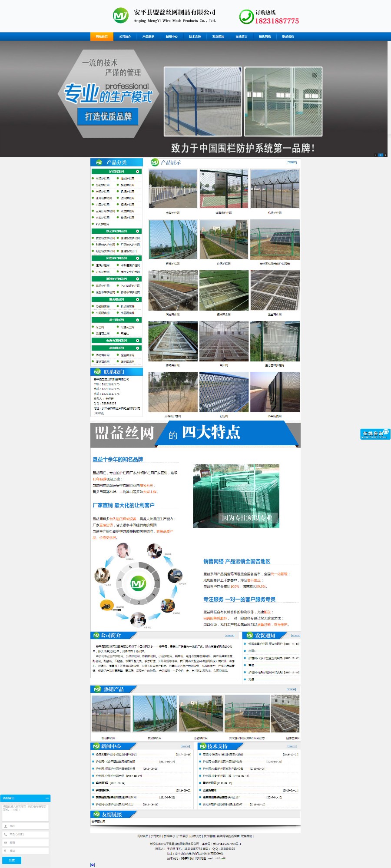Click the logo icon beside 联系我们 sidebar heading
The width and height of the screenshot is (391, 868).
(x=97, y=372)
